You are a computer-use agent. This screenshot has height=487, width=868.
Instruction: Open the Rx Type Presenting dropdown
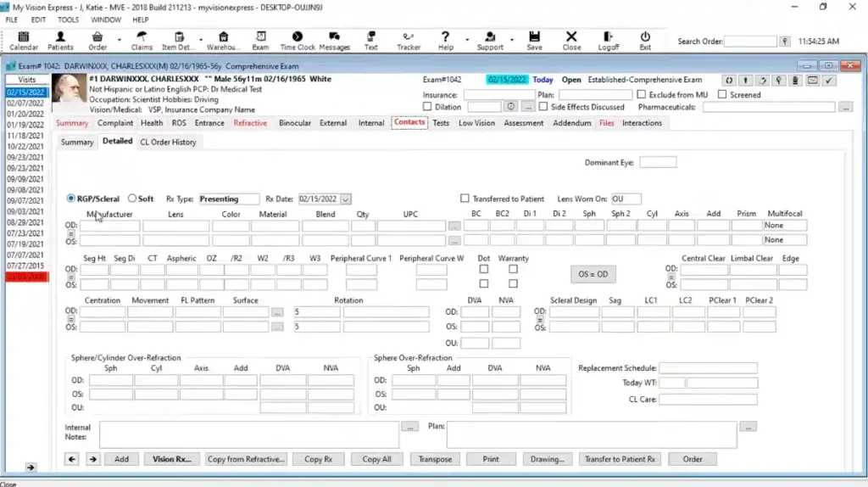pos(229,199)
